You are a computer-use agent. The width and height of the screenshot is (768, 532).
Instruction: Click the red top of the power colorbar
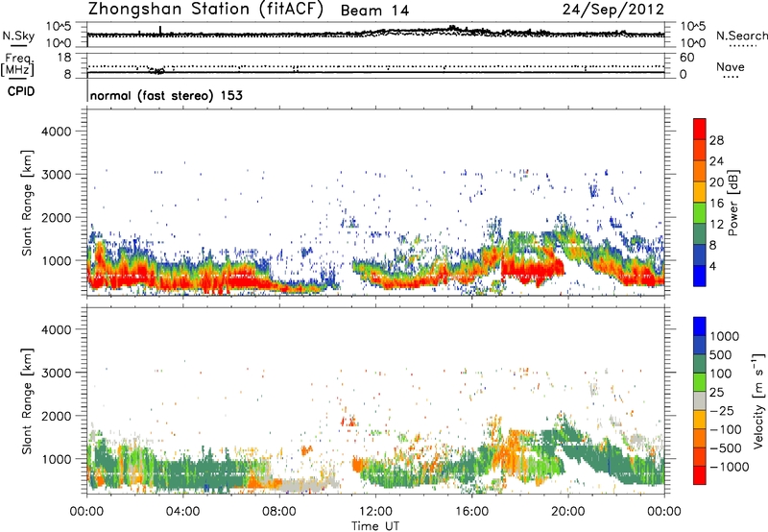pyautogui.click(x=700, y=129)
